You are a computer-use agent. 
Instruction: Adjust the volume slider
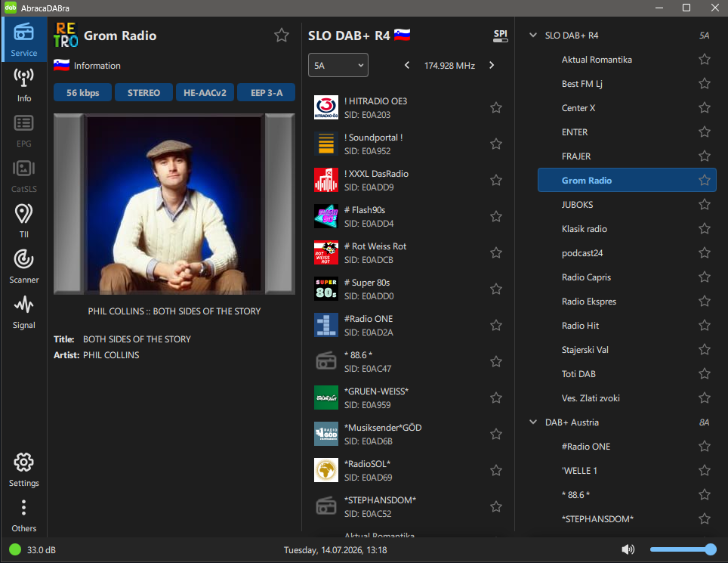(x=683, y=549)
